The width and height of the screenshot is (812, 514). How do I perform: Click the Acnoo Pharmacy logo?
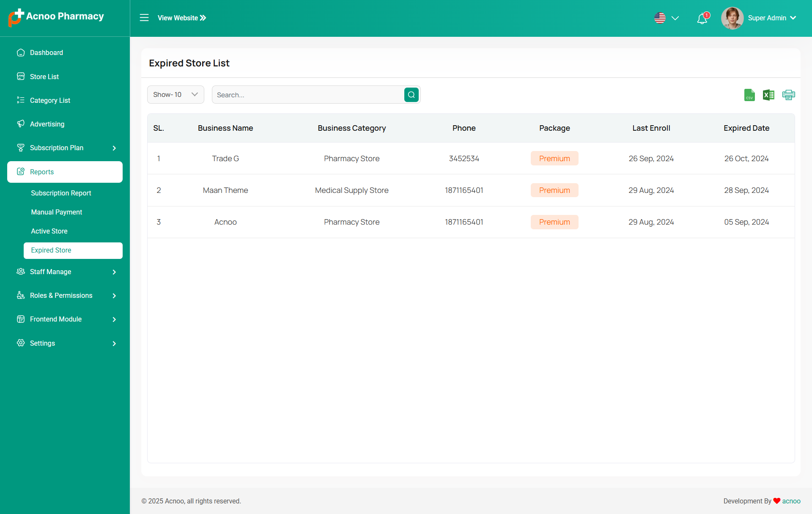tap(56, 17)
